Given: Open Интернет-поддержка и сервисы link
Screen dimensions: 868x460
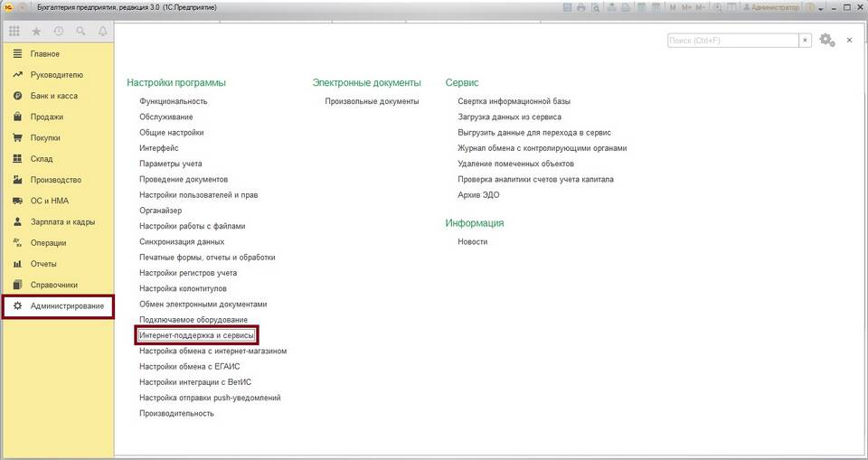Looking at the screenshot, I should (196, 335).
